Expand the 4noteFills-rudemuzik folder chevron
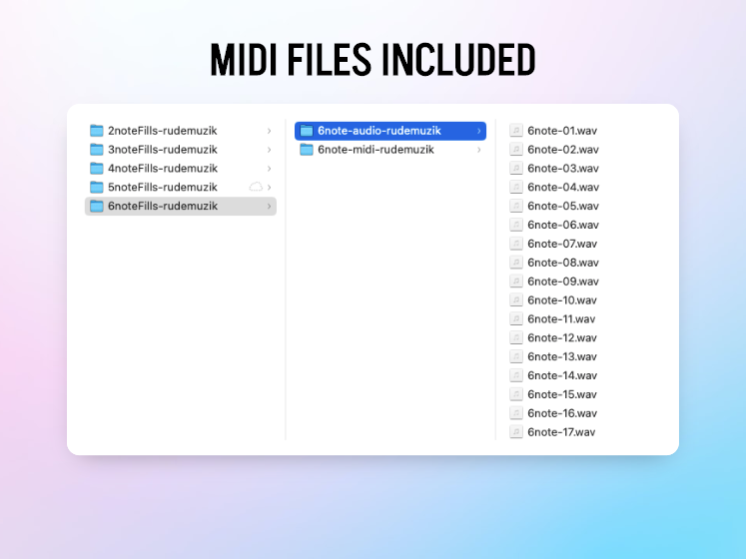Viewport: 746px width, 560px height. tap(270, 169)
